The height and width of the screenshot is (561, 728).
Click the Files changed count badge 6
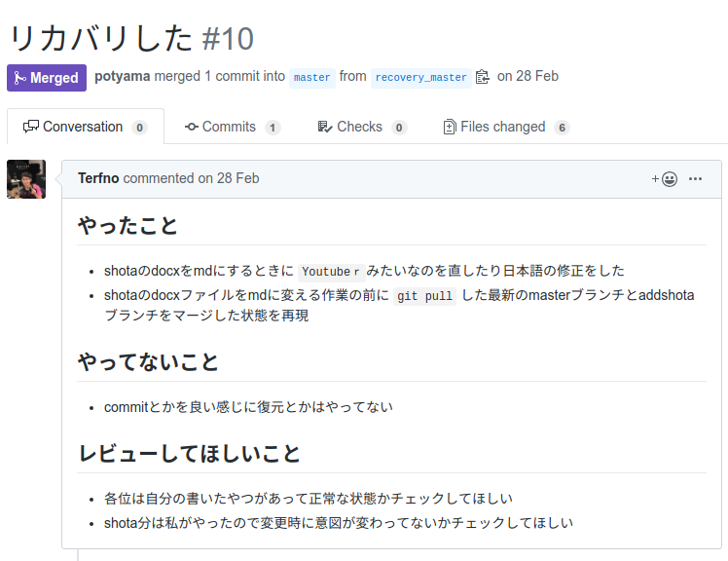[562, 128]
